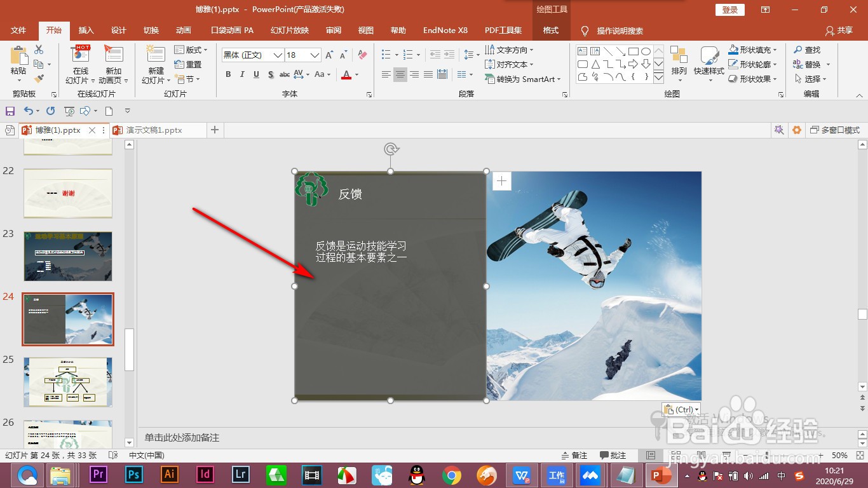868x488 pixels.
Task: Switch to the EndNote X8 tab
Action: (445, 30)
